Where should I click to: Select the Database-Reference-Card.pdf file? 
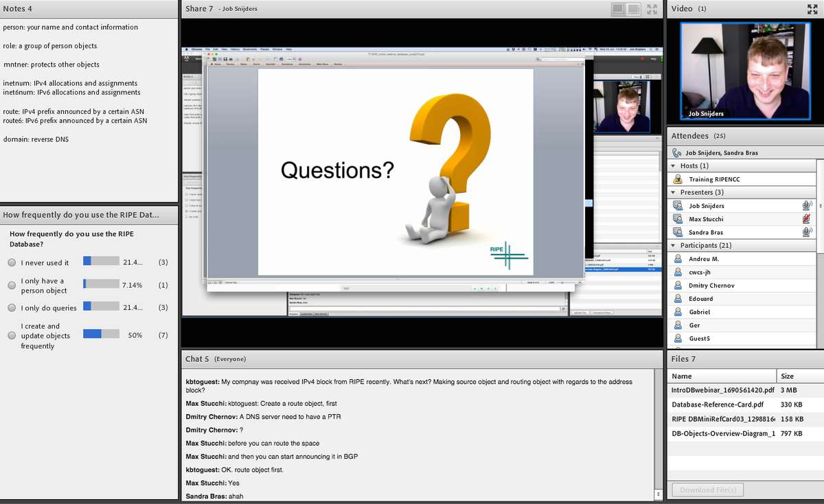tap(717, 404)
